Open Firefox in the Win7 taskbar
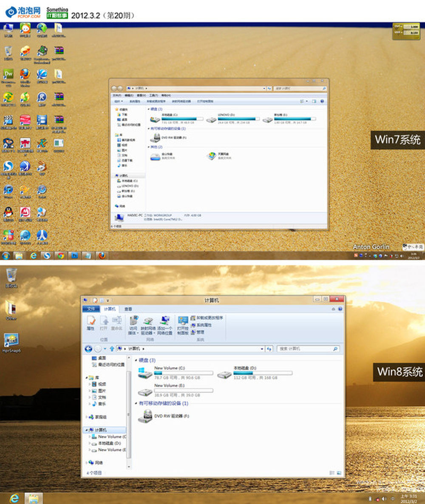 [102, 255]
